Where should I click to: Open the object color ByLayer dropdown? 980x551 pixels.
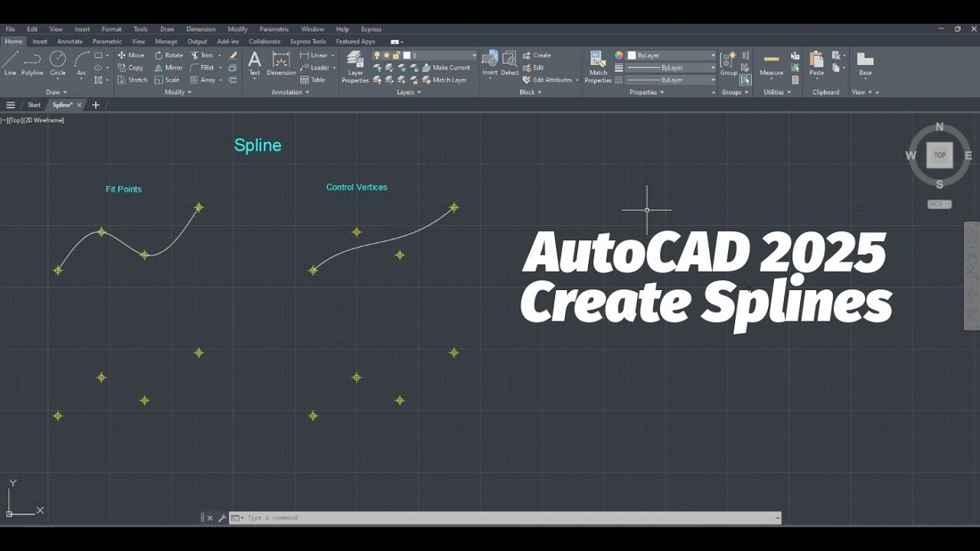[713, 55]
